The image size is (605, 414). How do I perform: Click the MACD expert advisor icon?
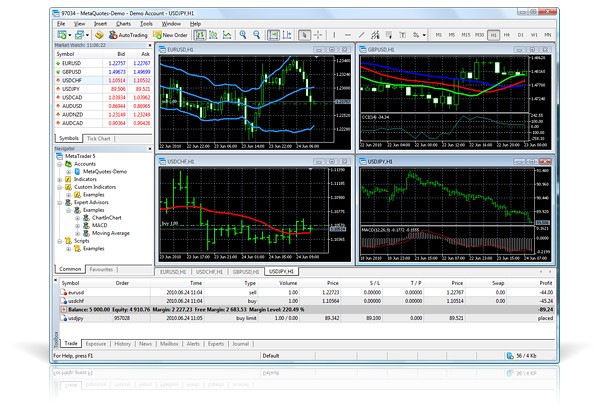coord(86,225)
